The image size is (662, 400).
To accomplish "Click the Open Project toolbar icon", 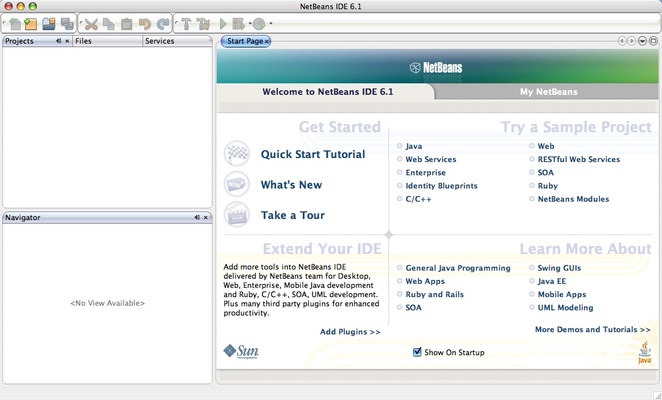I will click(49, 24).
